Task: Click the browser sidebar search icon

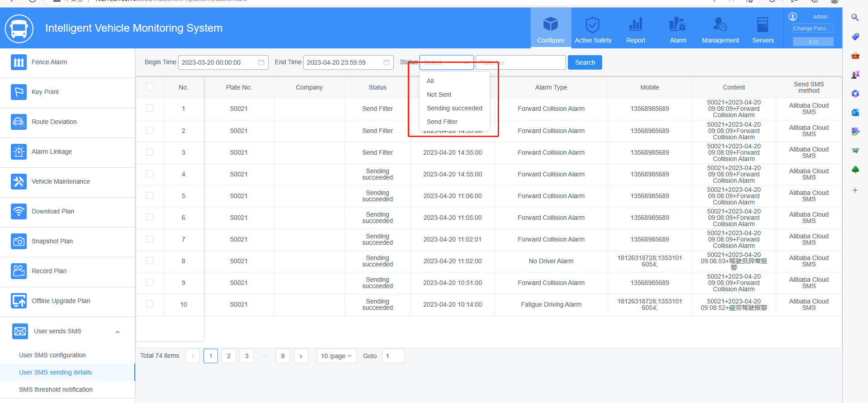Action: 855,18
